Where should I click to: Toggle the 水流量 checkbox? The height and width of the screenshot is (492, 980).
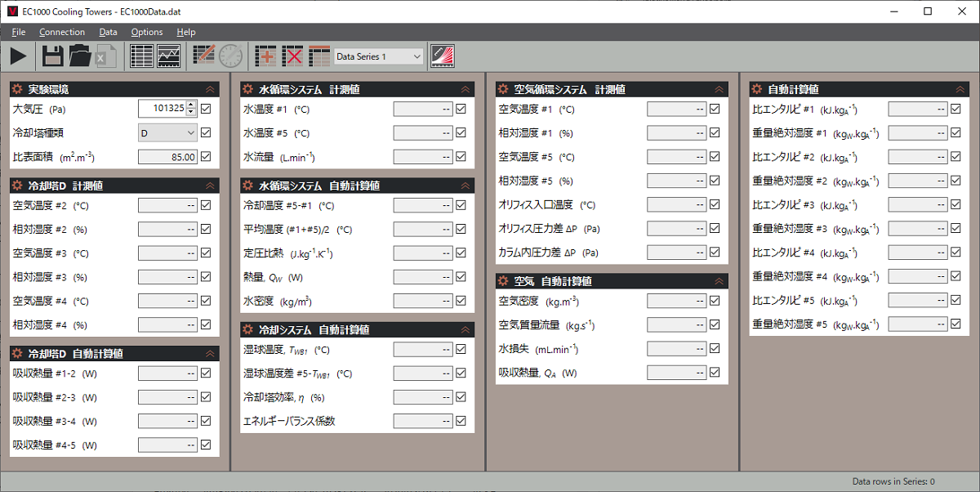pos(461,156)
